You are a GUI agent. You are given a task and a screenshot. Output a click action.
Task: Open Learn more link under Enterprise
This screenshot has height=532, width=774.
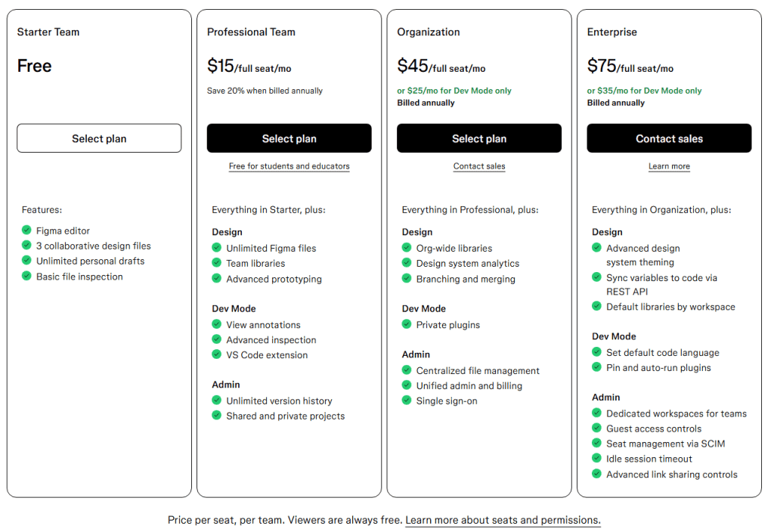pyautogui.click(x=669, y=165)
